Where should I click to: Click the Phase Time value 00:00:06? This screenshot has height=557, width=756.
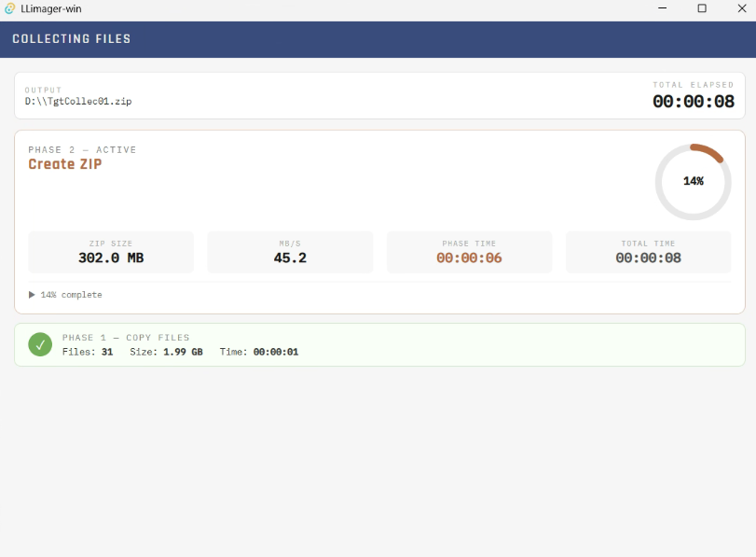coord(469,258)
